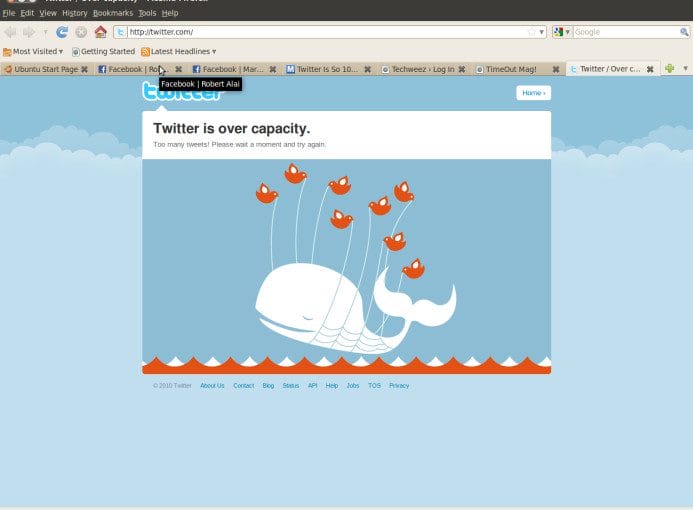Click the Firefox home icon
Image resolution: width=693 pixels, height=510 pixels.
(100, 32)
